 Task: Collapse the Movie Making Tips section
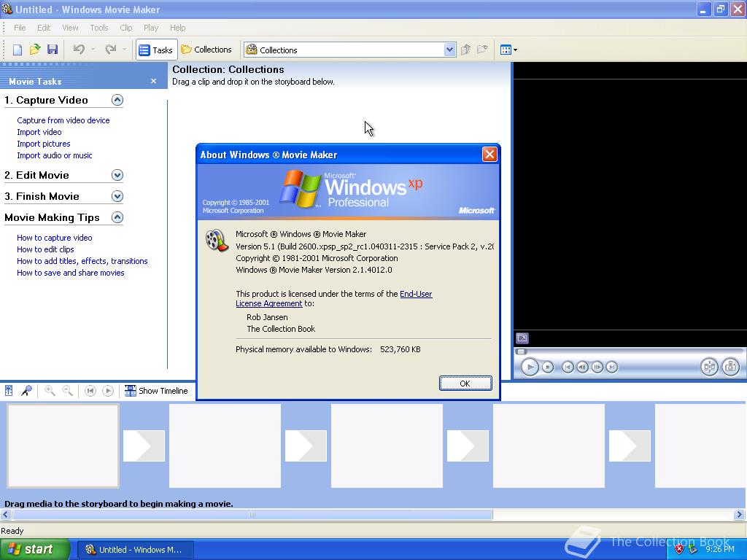click(117, 217)
